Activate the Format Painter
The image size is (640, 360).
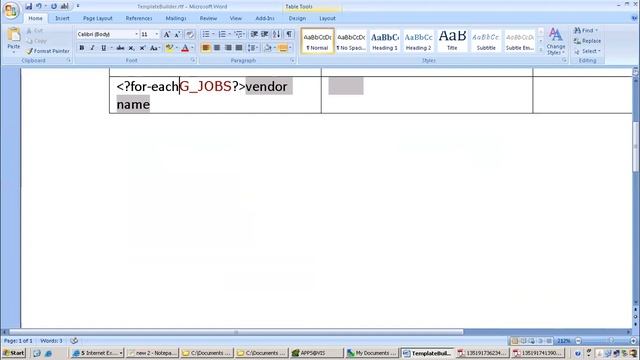[48, 51]
